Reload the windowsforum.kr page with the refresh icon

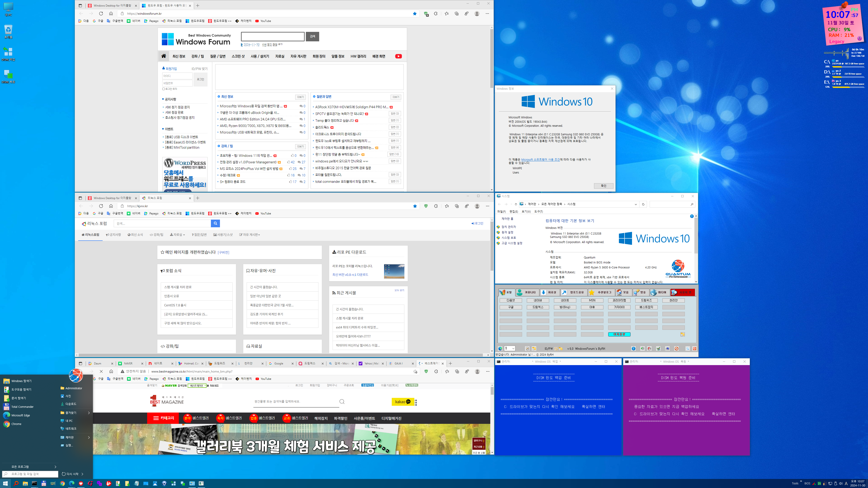101,14
